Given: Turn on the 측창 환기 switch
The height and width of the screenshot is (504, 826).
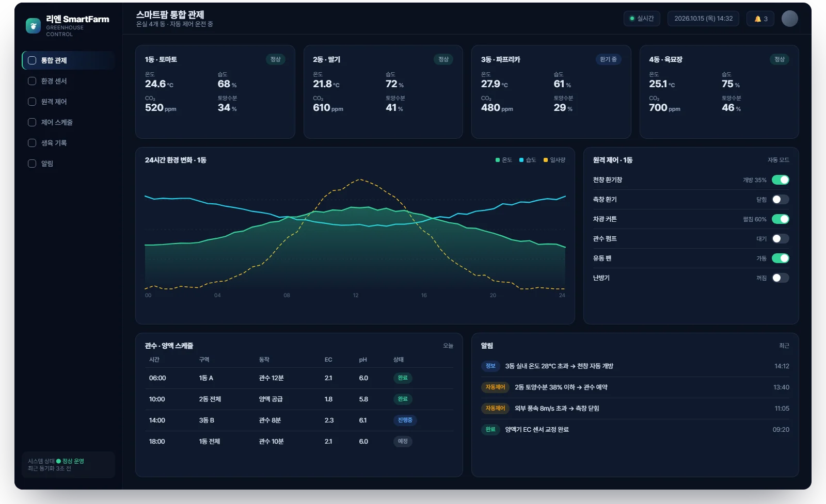Looking at the screenshot, I should tap(781, 200).
